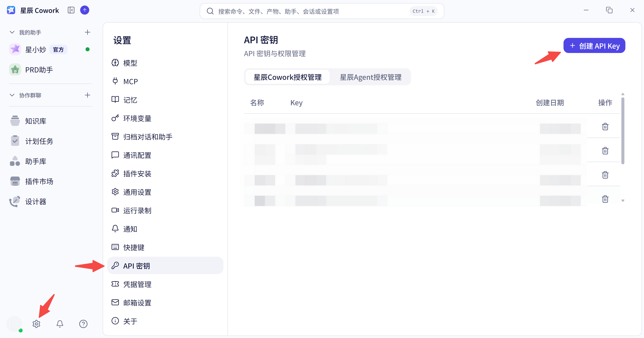Open 运行录制 settings page
644x338 pixels.
[x=165, y=211]
